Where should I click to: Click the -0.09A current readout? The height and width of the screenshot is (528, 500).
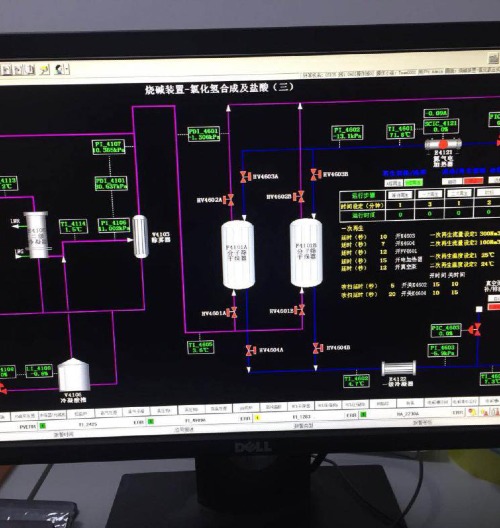436,113
